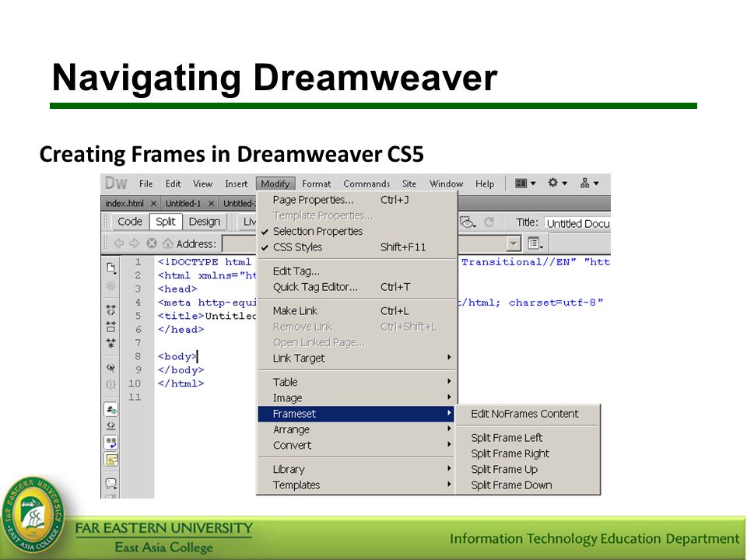
Task: Toggle the CSS Styles checked menu item
Action: coord(357,247)
